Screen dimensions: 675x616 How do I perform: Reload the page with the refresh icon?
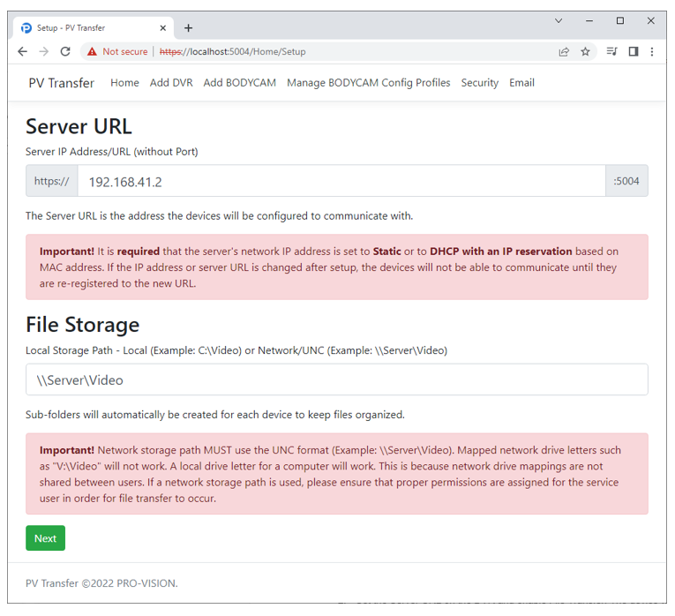(x=65, y=52)
